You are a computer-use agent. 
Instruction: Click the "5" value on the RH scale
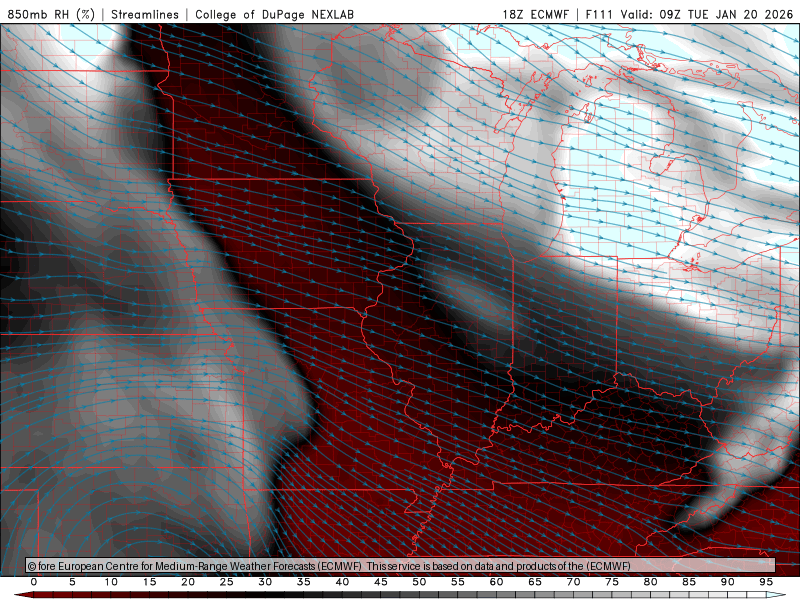[72, 582]
